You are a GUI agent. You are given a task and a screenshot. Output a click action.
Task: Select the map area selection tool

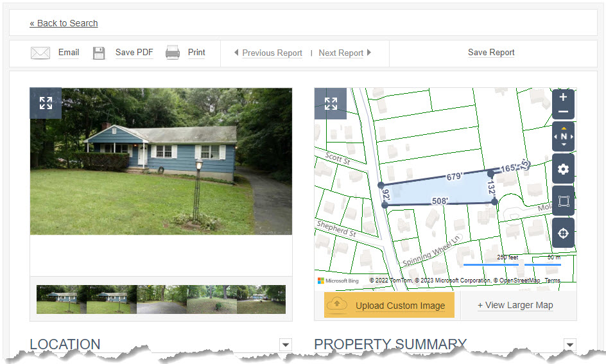click(563, 201)
